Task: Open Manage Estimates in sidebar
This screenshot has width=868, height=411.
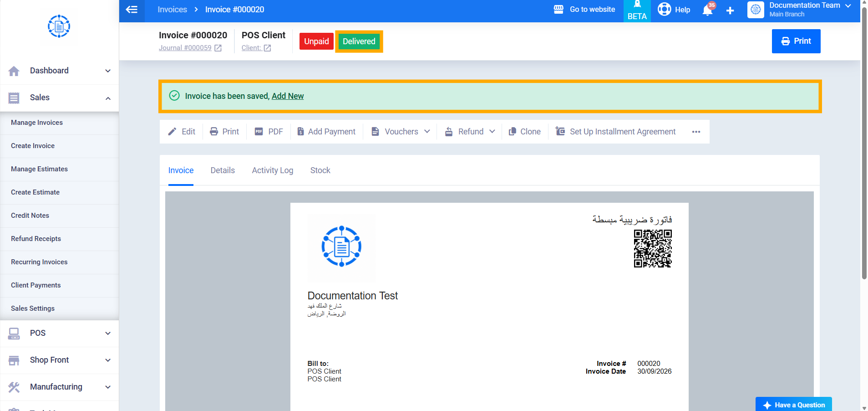Action: 60,169
